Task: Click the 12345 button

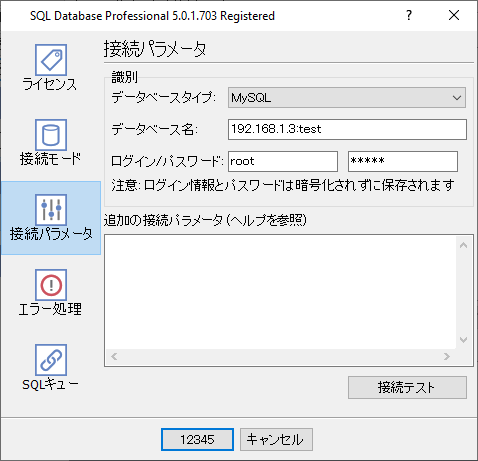Action: 197,439
